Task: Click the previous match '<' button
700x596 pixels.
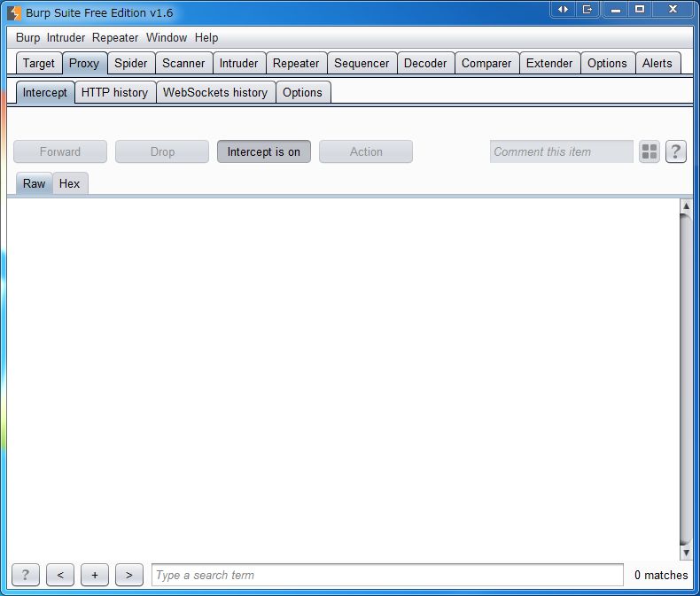Action: (60, 575)
